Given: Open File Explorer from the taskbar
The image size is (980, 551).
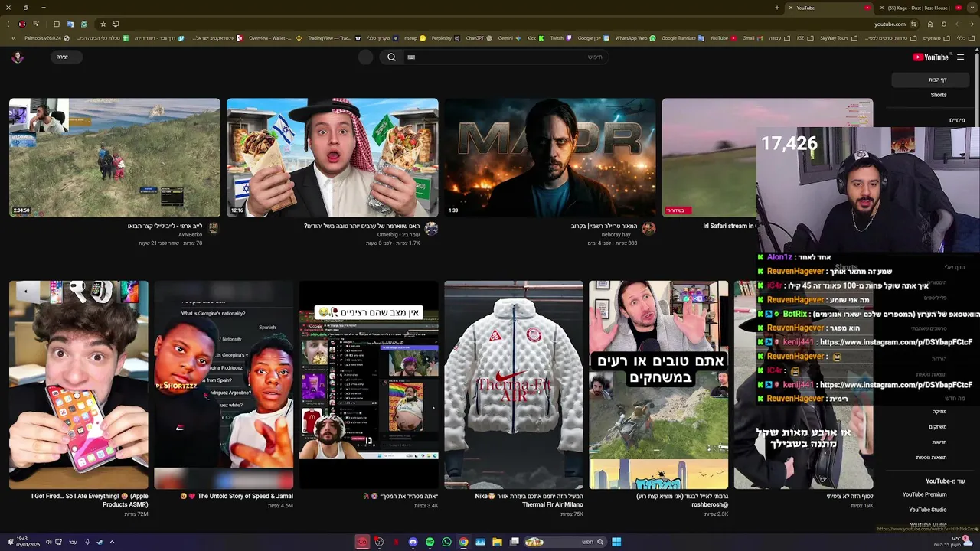Looking at the screenshot, I should tap(497, 542).
